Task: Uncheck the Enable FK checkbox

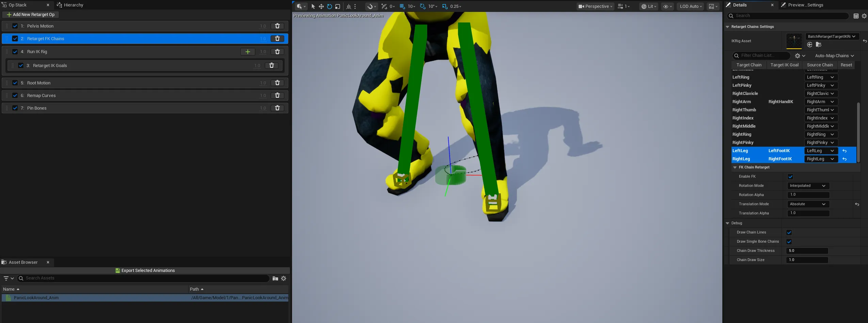Action: click(790, 177)
